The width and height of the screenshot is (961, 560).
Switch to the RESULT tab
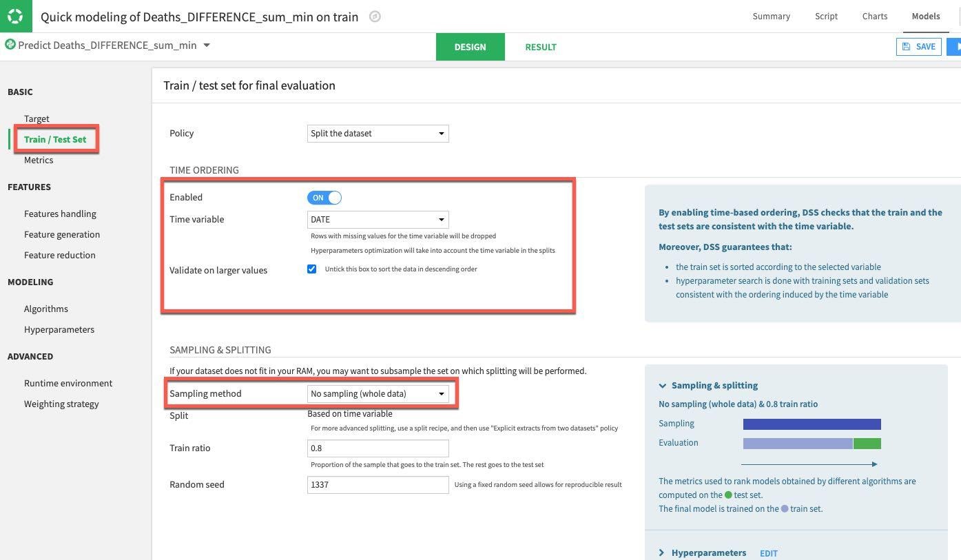point(540,47)
